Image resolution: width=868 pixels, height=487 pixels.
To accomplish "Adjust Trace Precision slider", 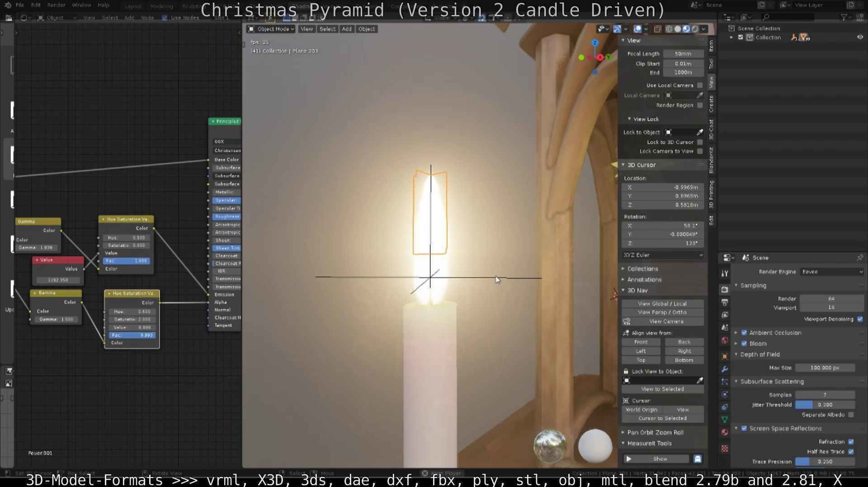I will click(x=825, y=462).
